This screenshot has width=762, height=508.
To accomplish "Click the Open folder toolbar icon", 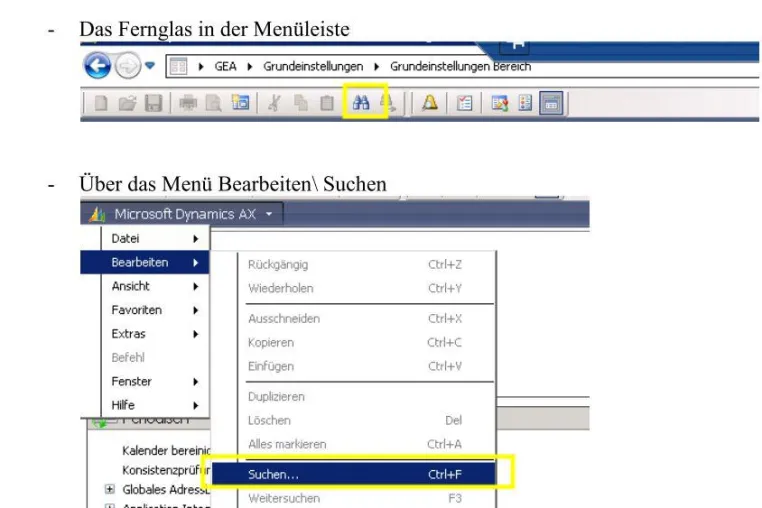I will click(127, 103).
